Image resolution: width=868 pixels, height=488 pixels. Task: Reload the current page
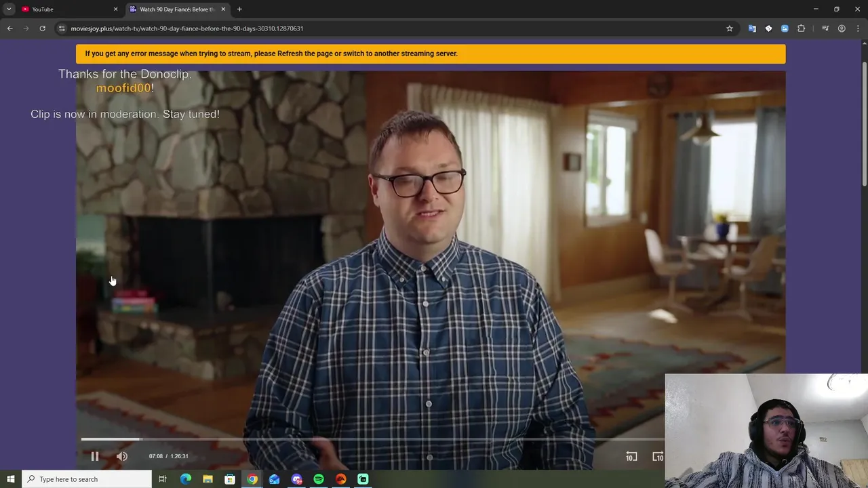pos(42,28)
